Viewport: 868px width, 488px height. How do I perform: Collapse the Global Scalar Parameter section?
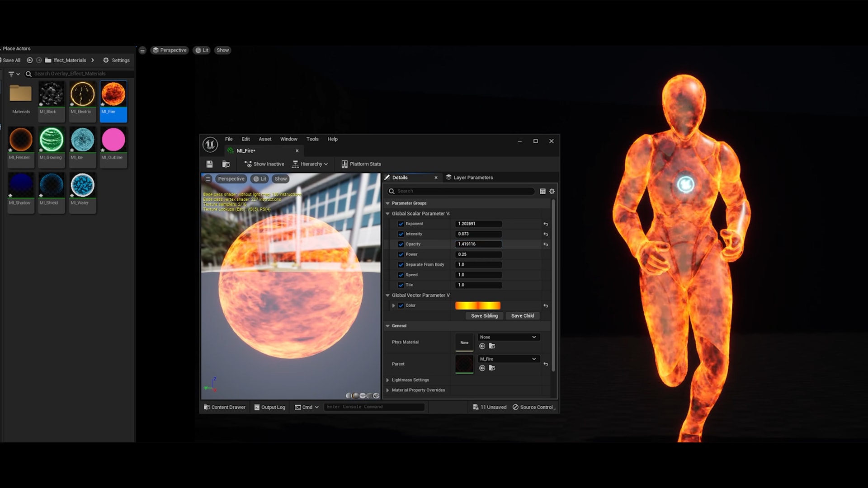(x=387, y=213)
